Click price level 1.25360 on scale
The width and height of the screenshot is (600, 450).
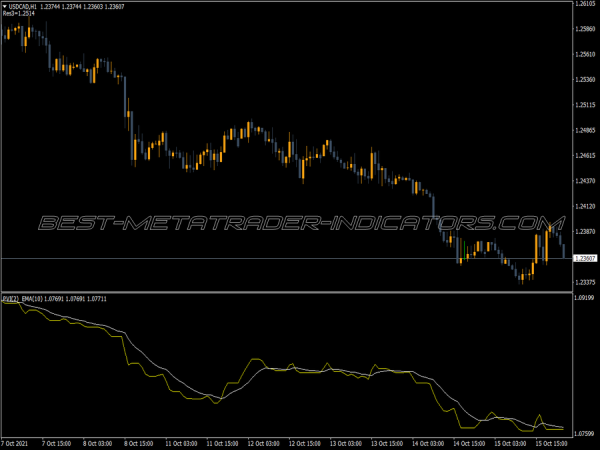pos(585,80)
